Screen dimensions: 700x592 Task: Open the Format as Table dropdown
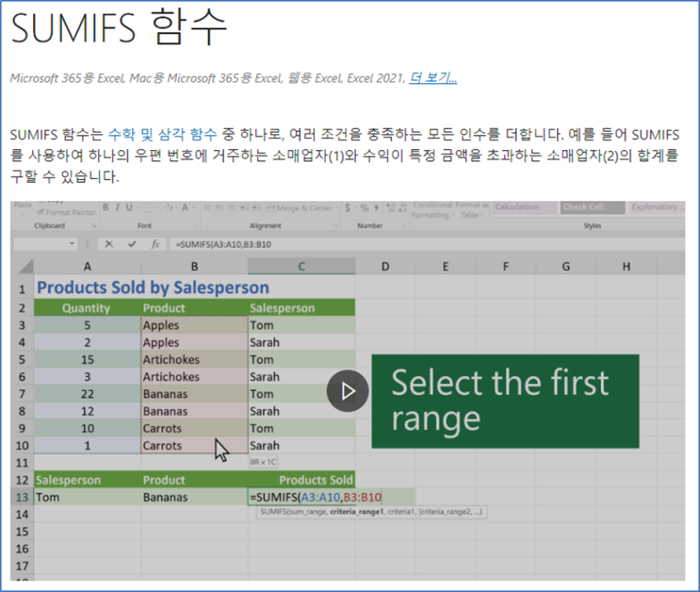472,210
